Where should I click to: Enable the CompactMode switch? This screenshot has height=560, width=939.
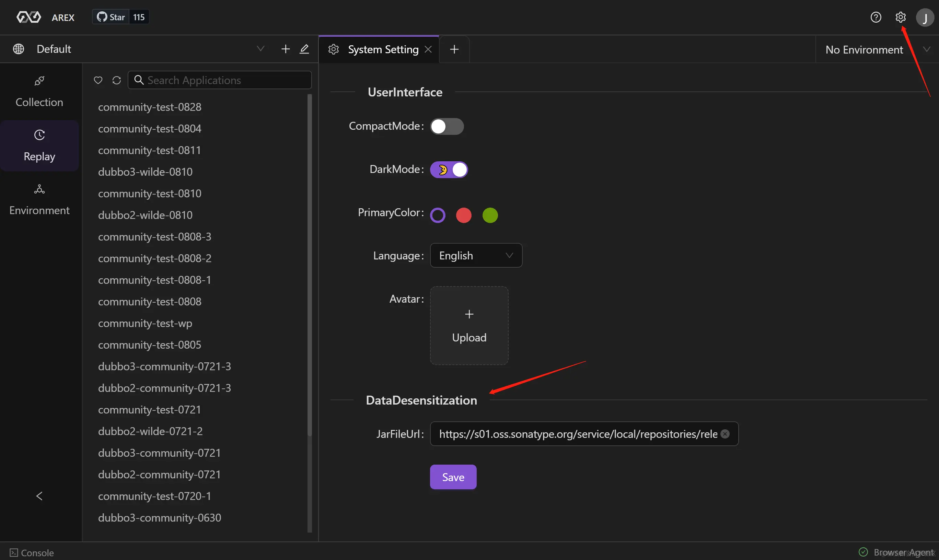(447, 126)
